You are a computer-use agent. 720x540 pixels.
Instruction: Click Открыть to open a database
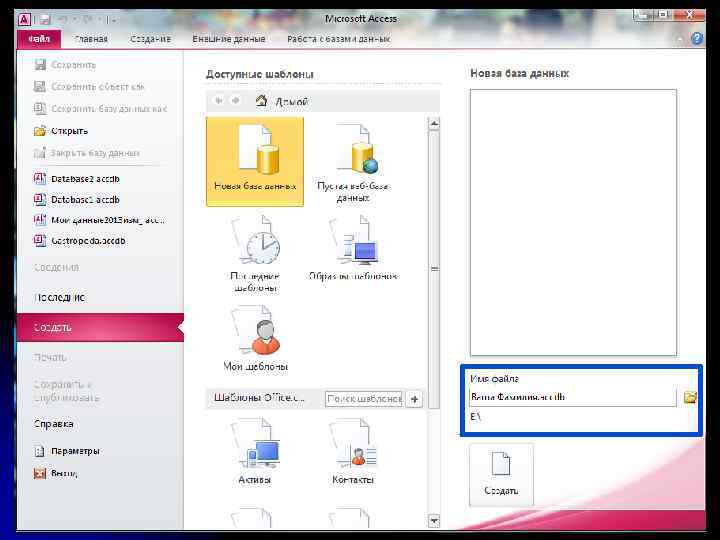point(61,131)
